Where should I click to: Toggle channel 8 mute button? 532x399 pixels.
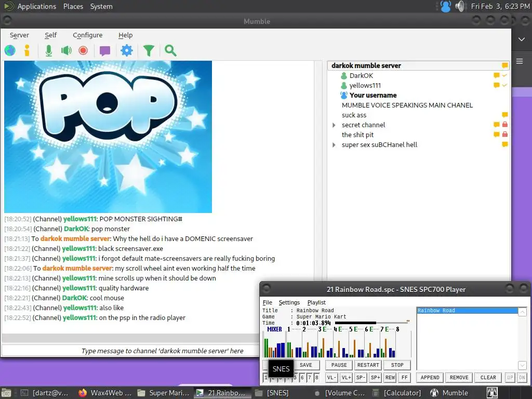[x=316, y=377]
